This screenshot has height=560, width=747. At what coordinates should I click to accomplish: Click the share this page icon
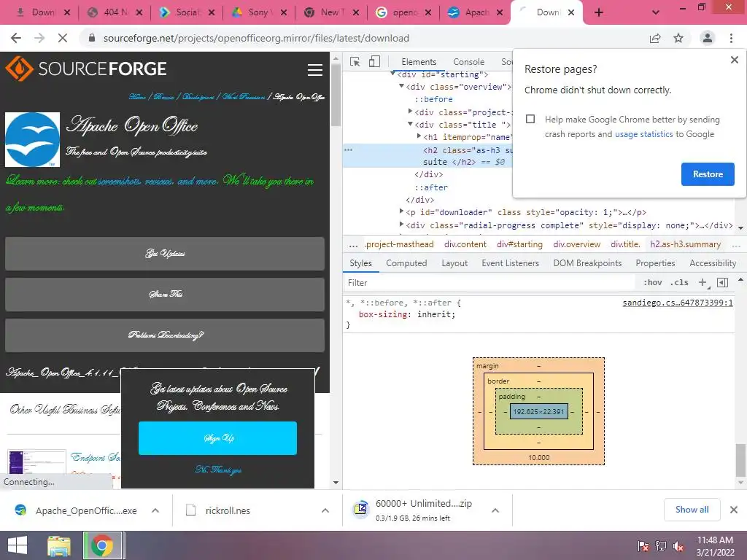(x=655, y=38)
